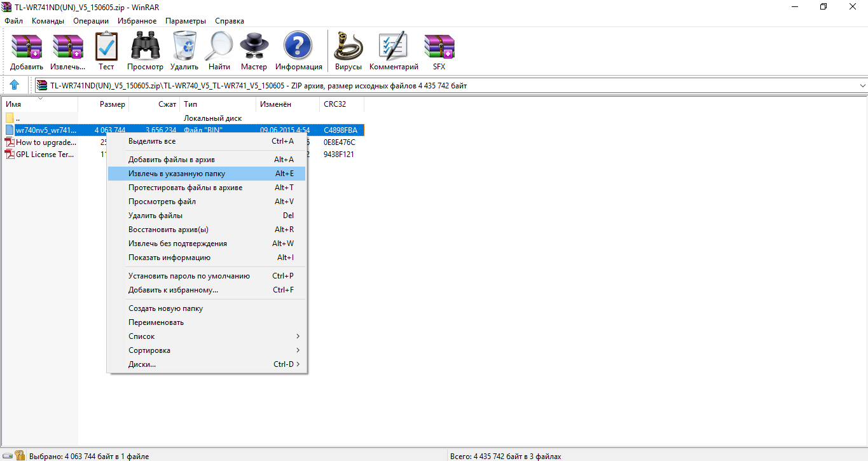Click the file icon of wr740nv5_wr741
Viewport: 868px width, 461px height.
(x=10, y=130)
